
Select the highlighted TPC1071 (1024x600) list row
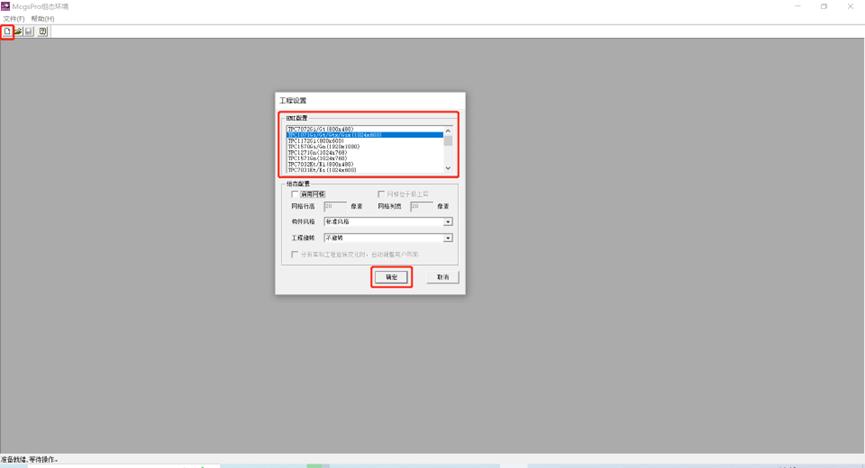click(365, 135)
